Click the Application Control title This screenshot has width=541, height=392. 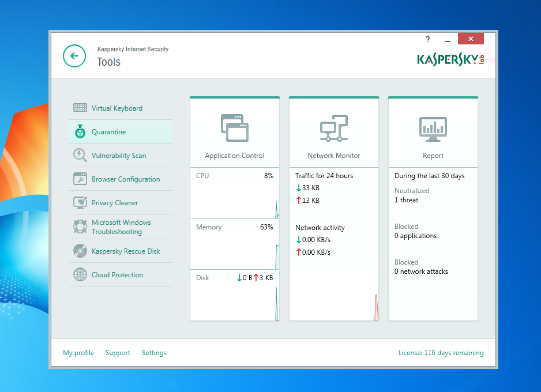point(235,156)
